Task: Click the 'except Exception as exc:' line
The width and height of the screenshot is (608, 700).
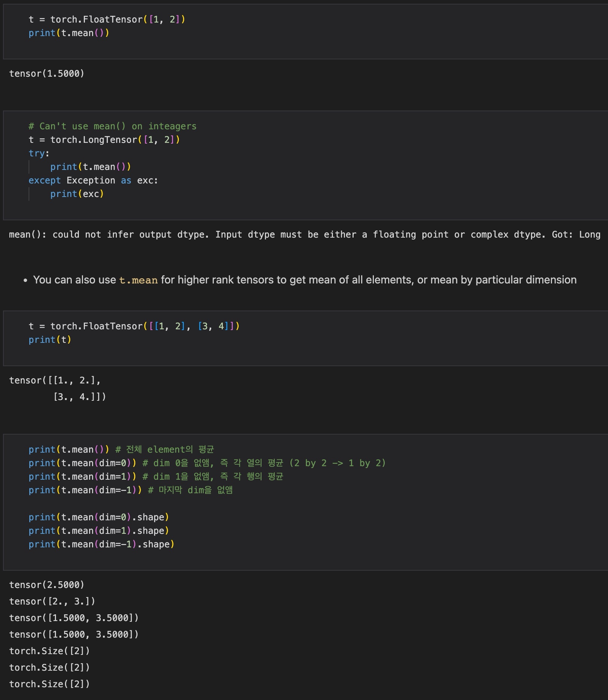Action: click(93, 180)
